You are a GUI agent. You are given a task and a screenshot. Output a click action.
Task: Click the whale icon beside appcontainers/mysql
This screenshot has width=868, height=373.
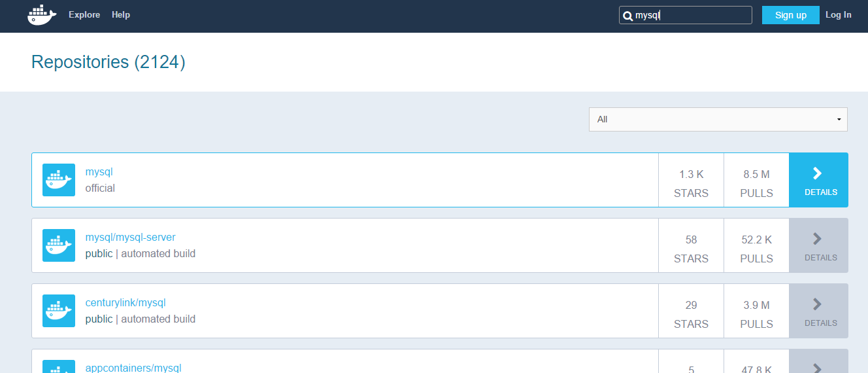point(59,366)
